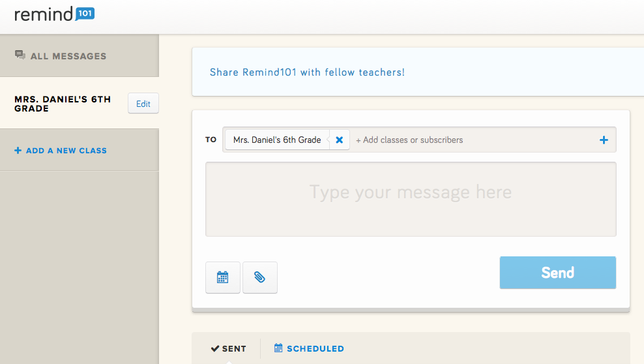Click into the Type your message here box
The width and height of the screenshot is (644, 364).
pyautogui.click(x=411, y=199)
